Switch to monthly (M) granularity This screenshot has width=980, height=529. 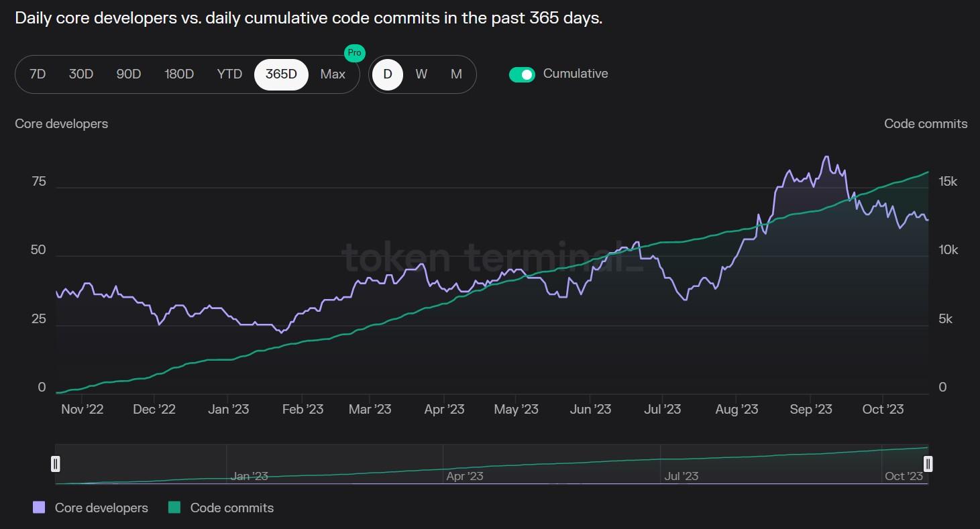(x=456, y=74)
